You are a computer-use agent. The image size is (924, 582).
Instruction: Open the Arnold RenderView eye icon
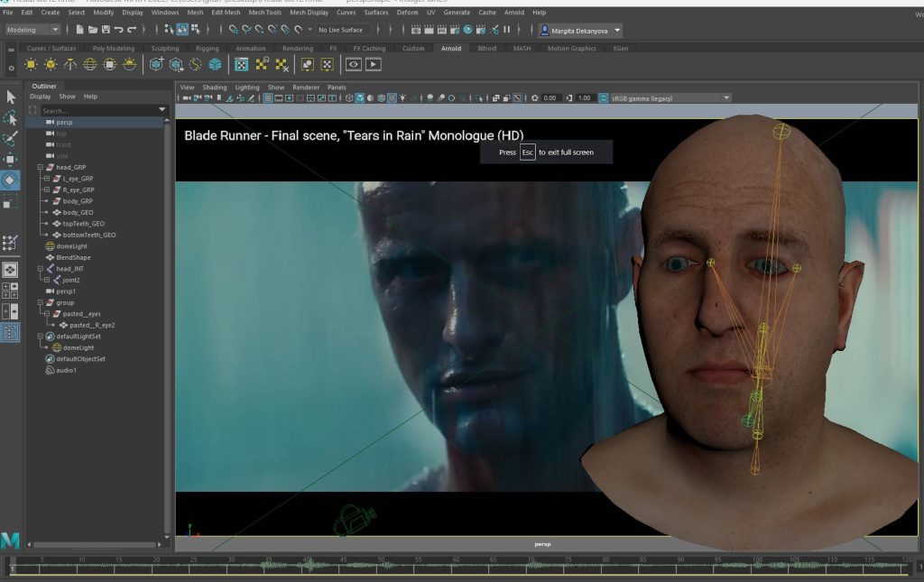coord(353,65)
